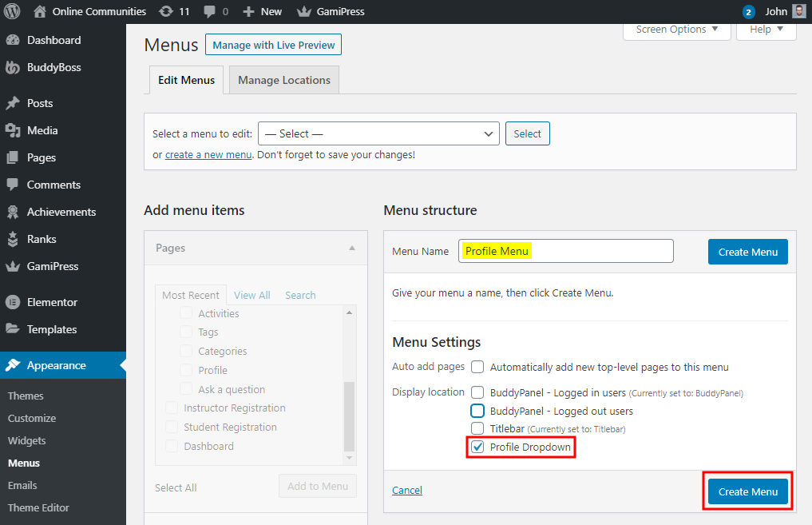Click the Achievements icon in sidebar
Image resolution: width=812 pixels, height=525 pixels.
pyautogui.click(x=13, y=212)
